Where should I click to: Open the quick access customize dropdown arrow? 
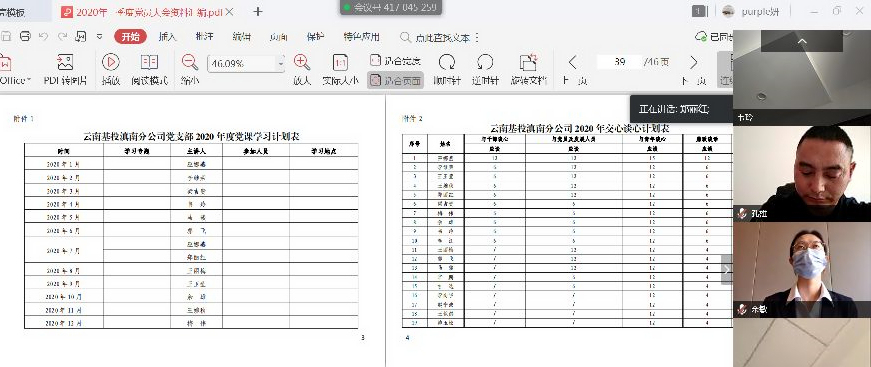pos(99,37)
